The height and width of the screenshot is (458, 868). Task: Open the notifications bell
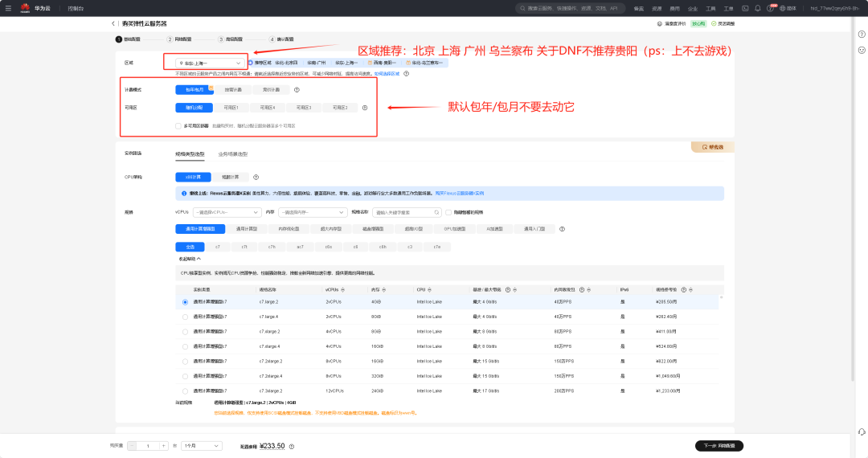(x=757, y=8)
